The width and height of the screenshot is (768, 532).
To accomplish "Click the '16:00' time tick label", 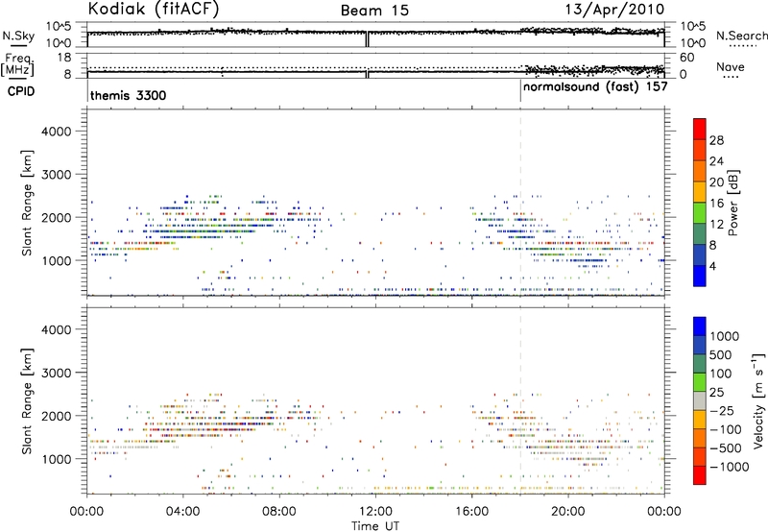I will [471, 512].
